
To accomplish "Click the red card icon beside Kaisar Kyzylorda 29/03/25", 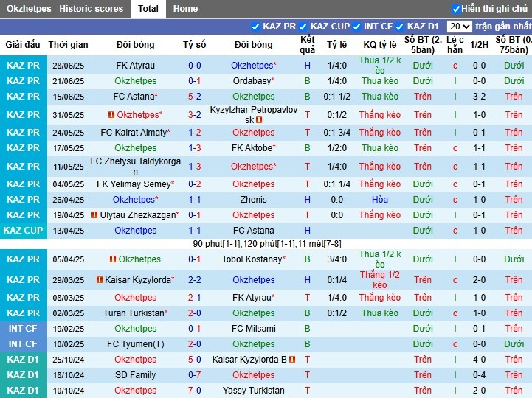I will coord(100,280).
